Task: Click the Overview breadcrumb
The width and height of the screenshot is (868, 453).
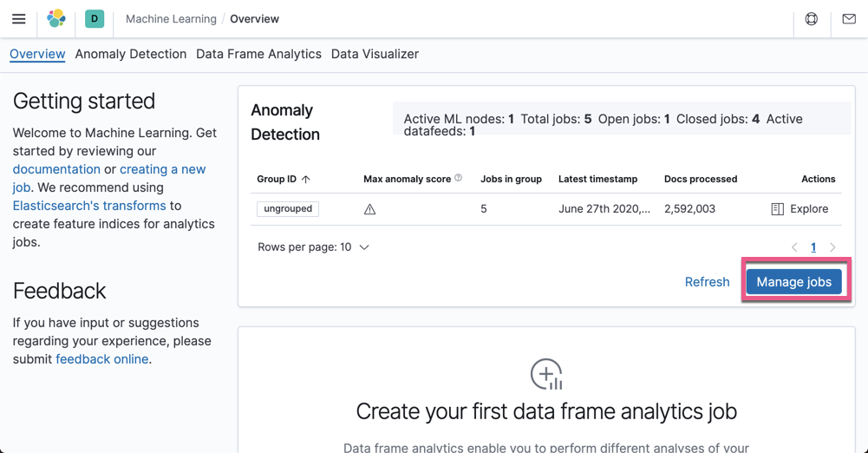Action: tap(255, 19)
